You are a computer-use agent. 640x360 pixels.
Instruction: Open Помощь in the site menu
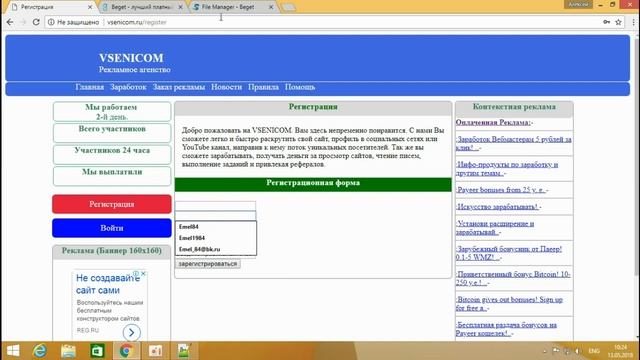pyautogui.click(x=300, y=87)
